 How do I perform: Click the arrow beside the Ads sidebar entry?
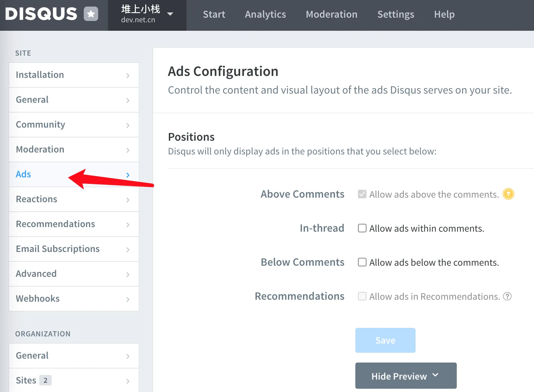pyautogui.click(x=128, y=174)
